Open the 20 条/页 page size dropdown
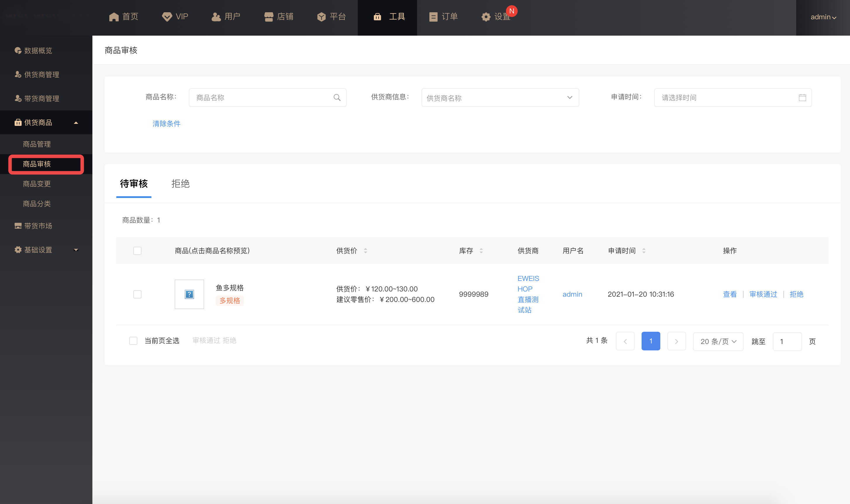 pos(718,341)
